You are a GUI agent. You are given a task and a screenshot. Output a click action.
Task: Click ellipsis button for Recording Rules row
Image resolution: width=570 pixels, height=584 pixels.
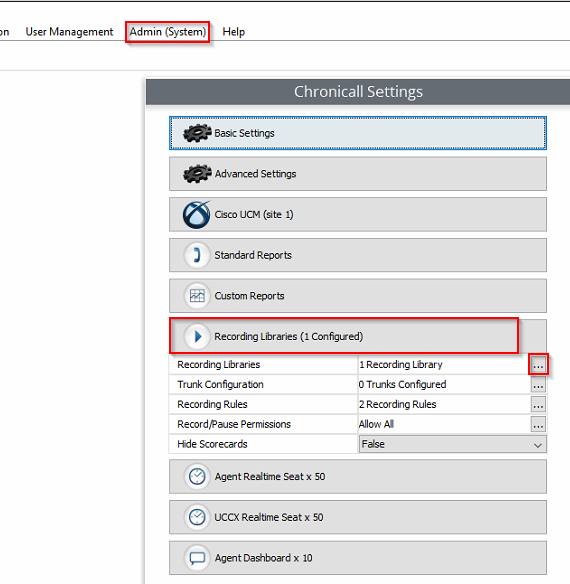coord(538,404)
